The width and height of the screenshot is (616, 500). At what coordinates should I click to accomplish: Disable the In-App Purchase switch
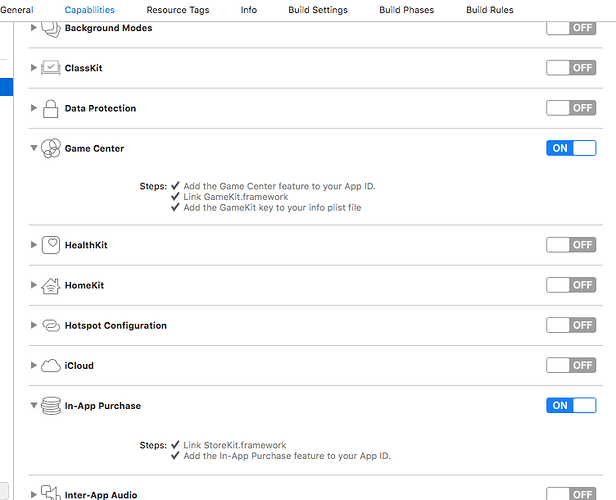pos(571,405)
